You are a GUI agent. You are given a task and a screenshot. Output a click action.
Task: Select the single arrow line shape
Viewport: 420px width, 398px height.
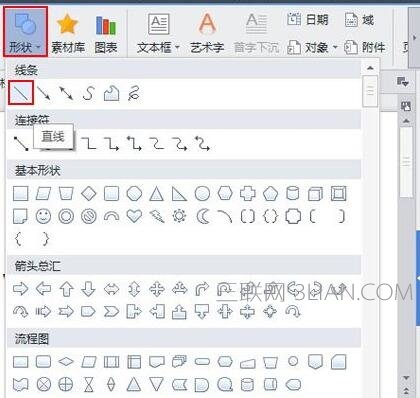(44, 93)
